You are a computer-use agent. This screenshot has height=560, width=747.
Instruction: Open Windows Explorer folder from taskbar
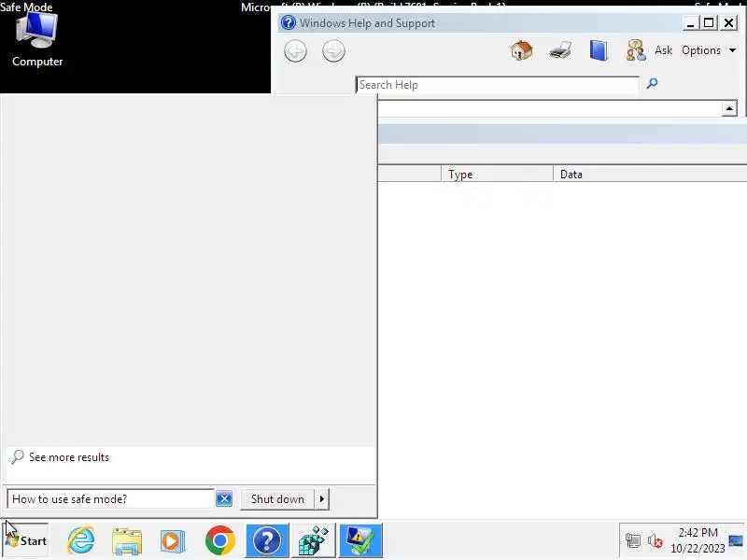pyautogui.click(x=127, y=541)
